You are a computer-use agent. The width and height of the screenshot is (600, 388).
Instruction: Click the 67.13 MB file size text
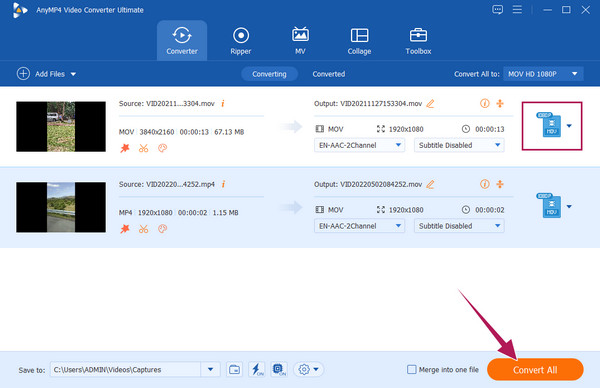229,132
